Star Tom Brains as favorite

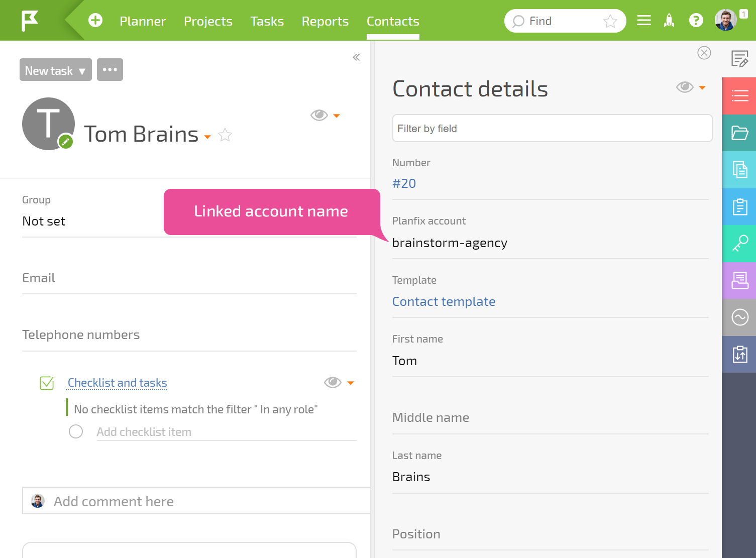(x=225, y=135)
